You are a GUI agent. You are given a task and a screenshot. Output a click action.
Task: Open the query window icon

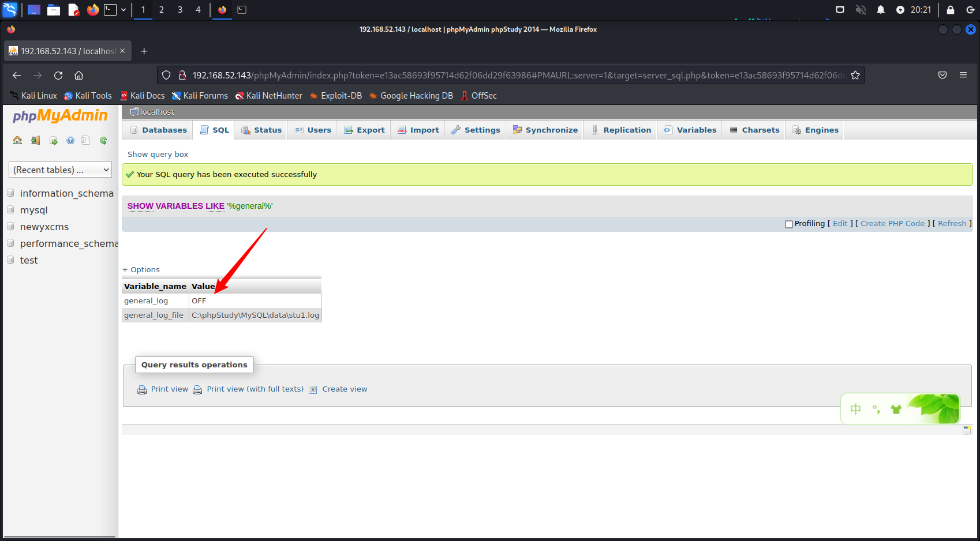tap(53, 140)
